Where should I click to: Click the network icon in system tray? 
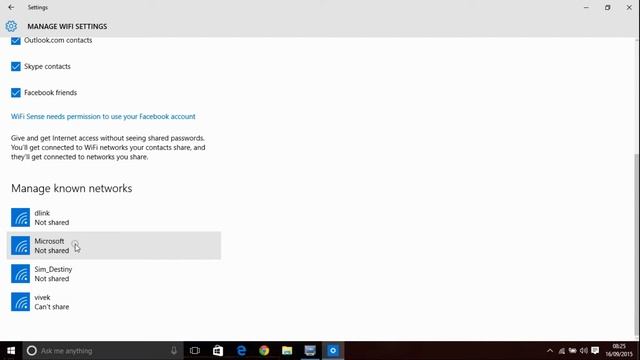click(x=562, y=351)
